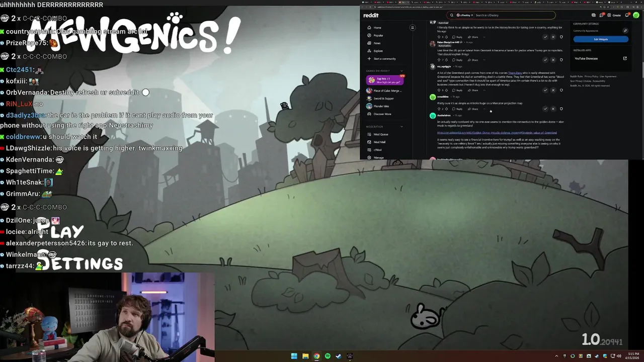Open Steam from the taskbar

339,356
